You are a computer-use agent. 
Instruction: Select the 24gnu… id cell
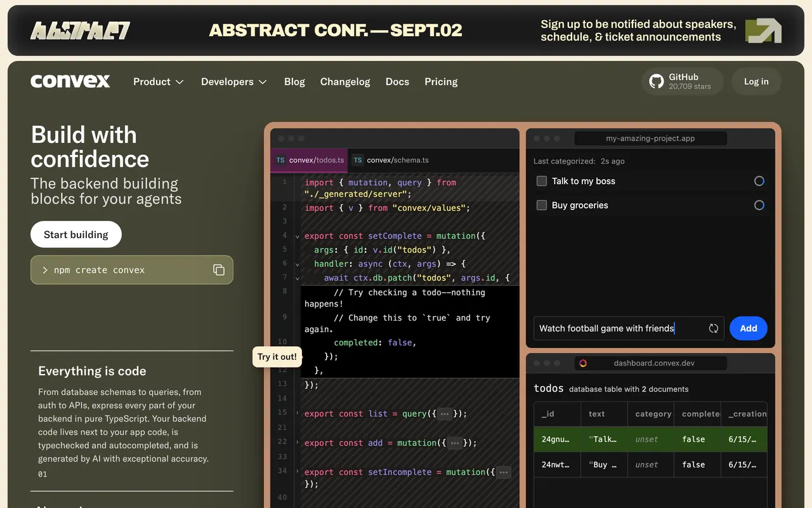click(x=557, y=439)
